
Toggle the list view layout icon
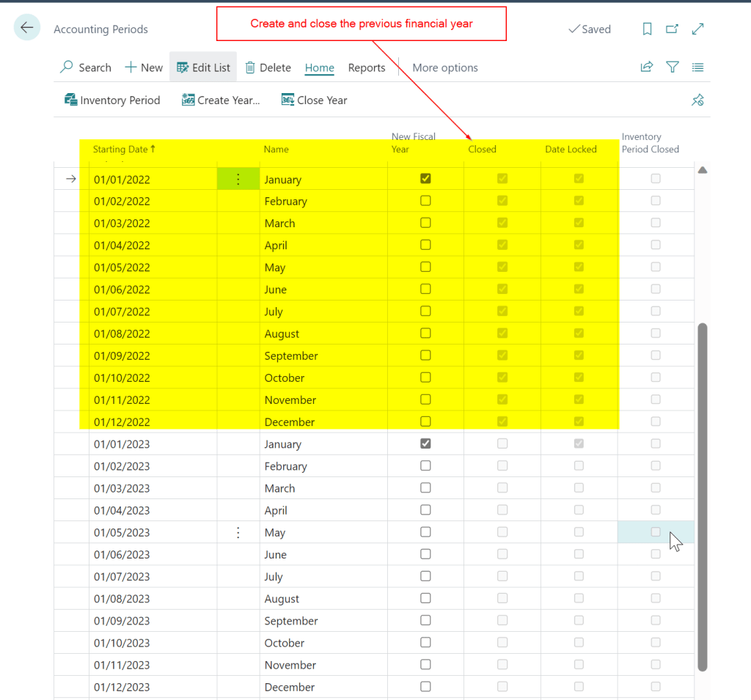point(697,67)
